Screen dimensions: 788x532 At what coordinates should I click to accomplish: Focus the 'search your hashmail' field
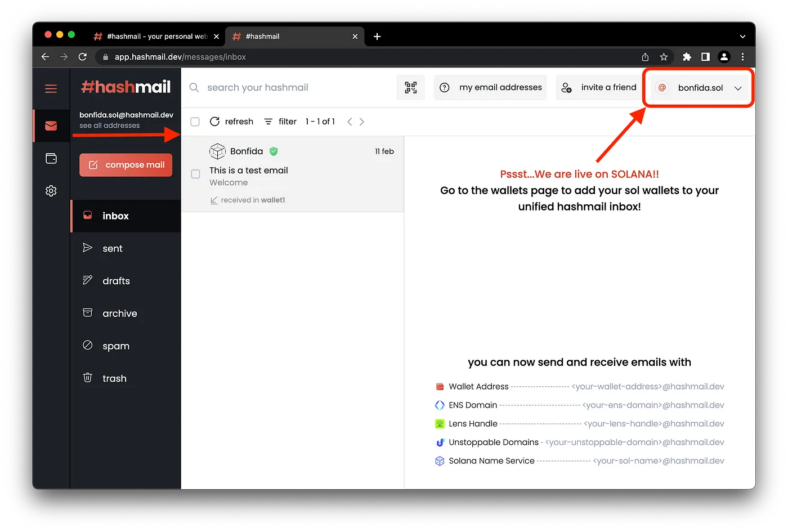pos(258,87)
